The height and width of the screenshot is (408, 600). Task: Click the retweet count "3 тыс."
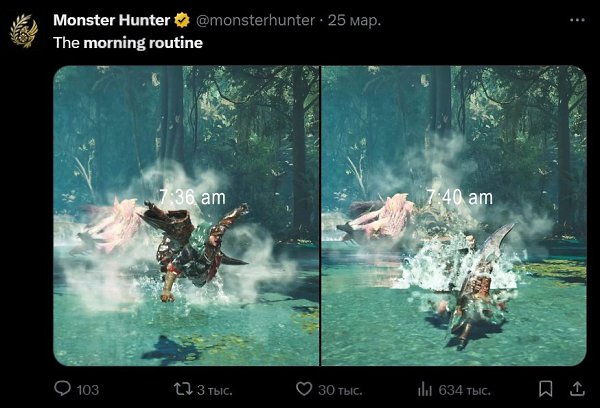point(213,389)
